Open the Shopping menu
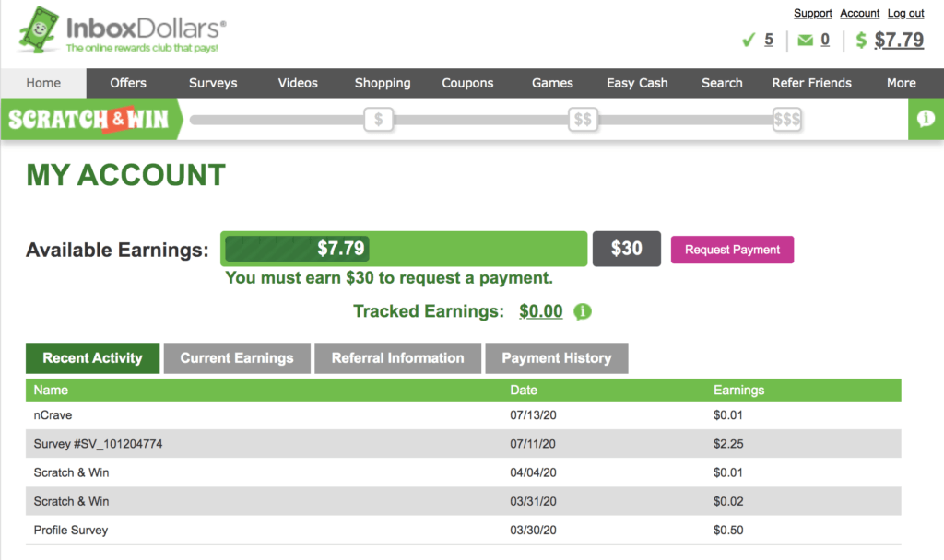Screen dimensions: 944x560 383,83
